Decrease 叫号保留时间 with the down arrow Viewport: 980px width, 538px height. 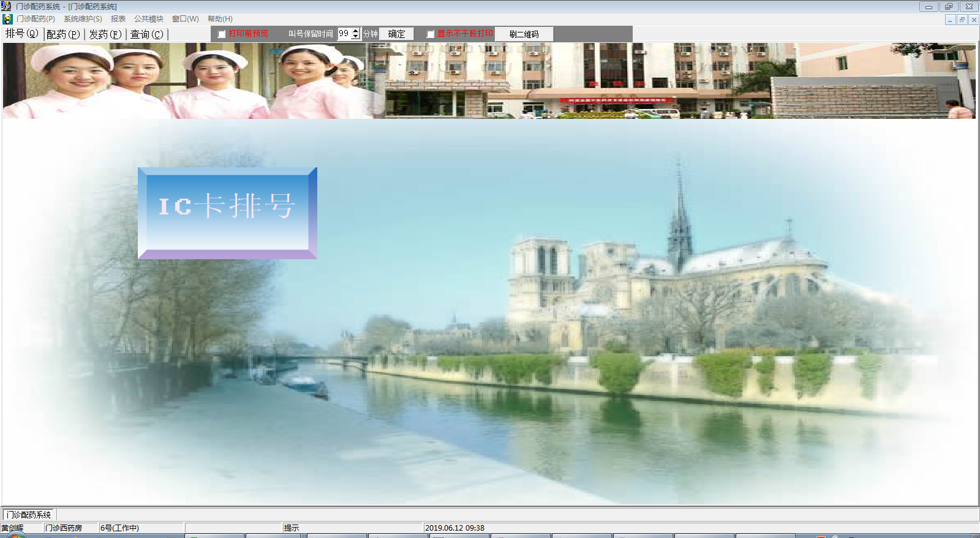356,37
